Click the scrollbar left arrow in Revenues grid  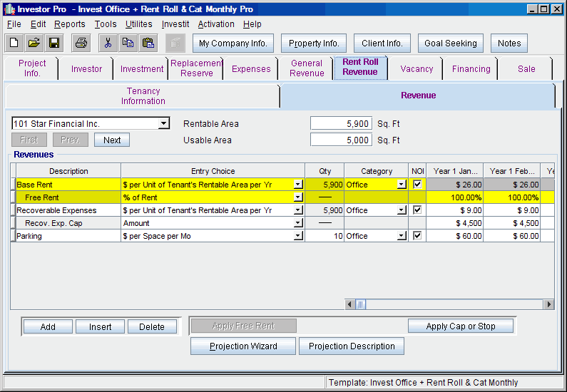349,304
